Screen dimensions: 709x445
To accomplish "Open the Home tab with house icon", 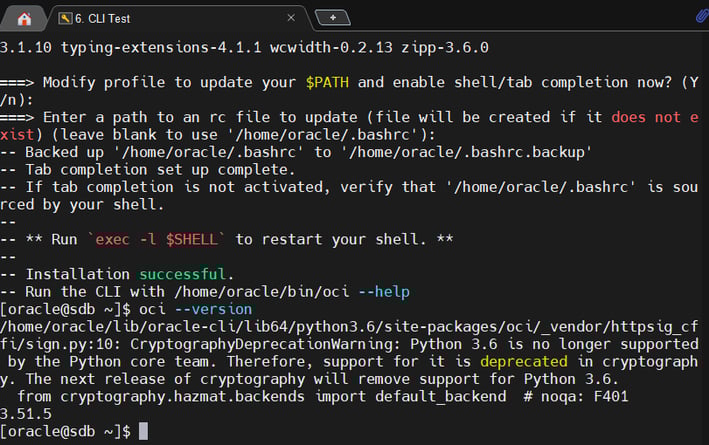I will 24,19.
